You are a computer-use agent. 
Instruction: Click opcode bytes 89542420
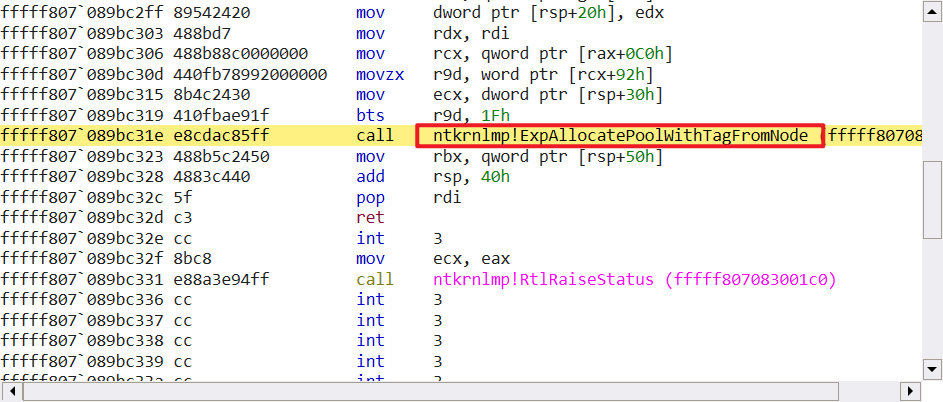point(212,13)
